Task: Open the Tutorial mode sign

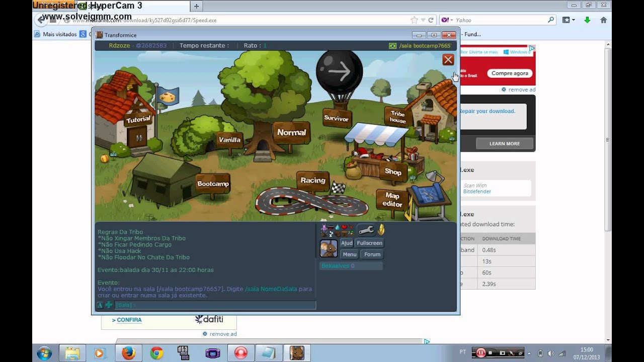Action: coord(138,120)
